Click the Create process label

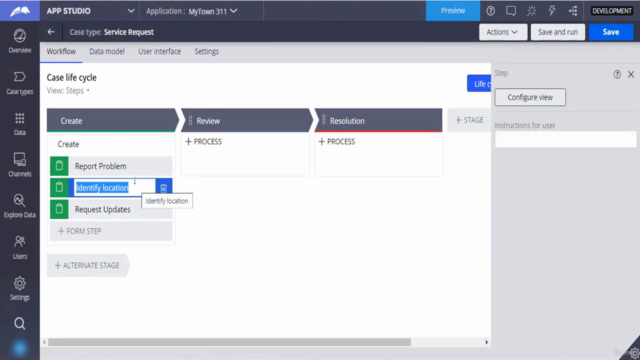(68, 144)
